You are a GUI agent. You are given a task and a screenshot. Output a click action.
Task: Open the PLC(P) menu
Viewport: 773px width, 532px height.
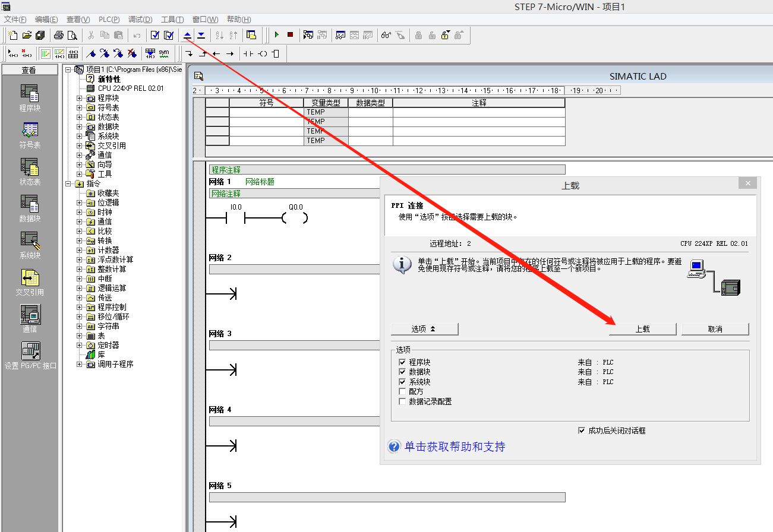(x=109, y=20)
